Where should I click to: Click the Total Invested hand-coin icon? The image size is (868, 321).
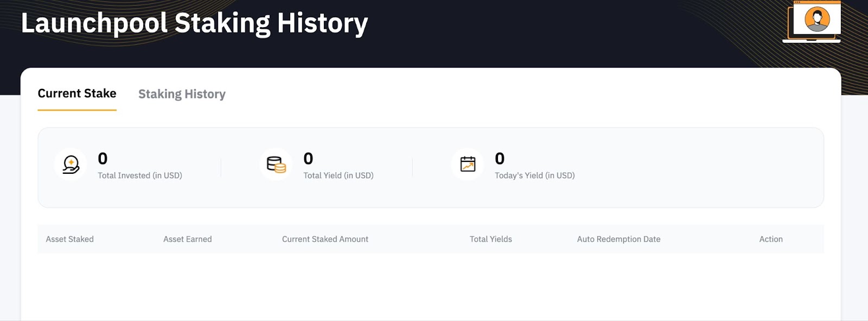(71, 164)
